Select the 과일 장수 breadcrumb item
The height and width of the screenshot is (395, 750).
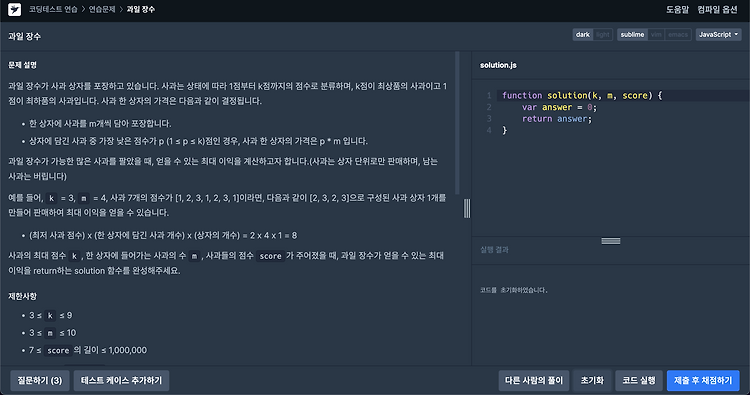[x=141, y=10]
